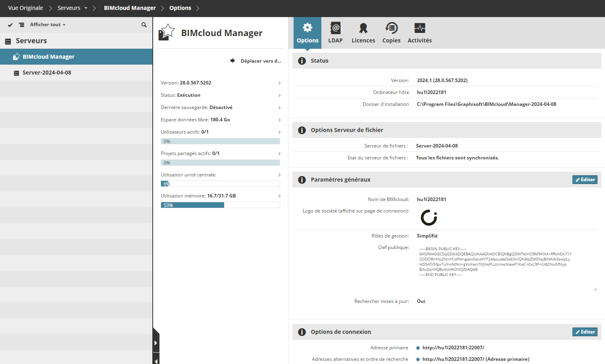The width and height of the screenshot is (605, 364).
Task: Expand the Utilisation unité centrale row chevron
Action: coord(280,175)
